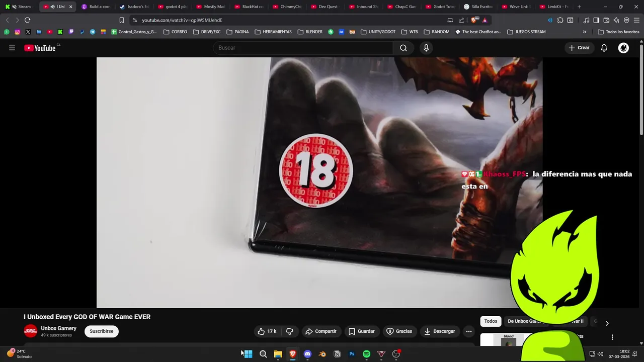Open the Twitch bookmark icon
The width and height of the screenshot is (644, 362).
[x=71, y=32]
